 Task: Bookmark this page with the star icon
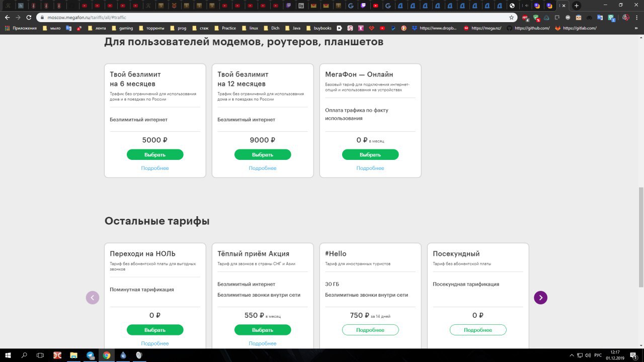click(x=512, y=17)
